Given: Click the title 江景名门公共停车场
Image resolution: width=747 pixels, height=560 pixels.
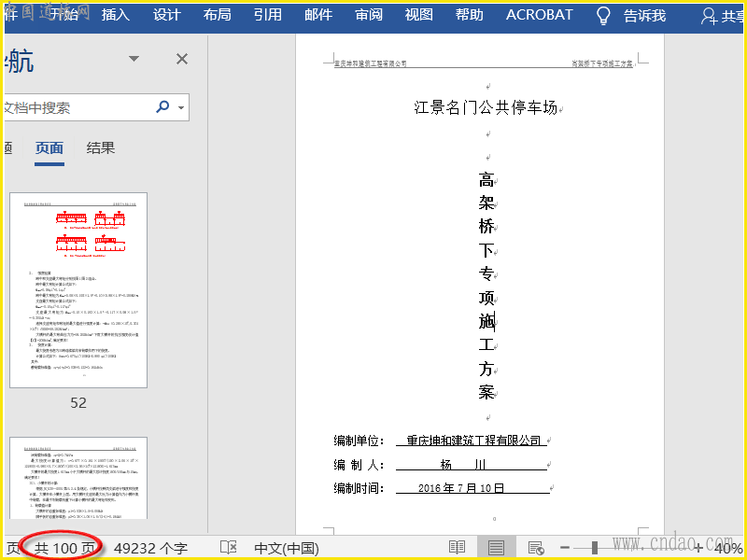Looking at the screenshot, I should 486,107.
